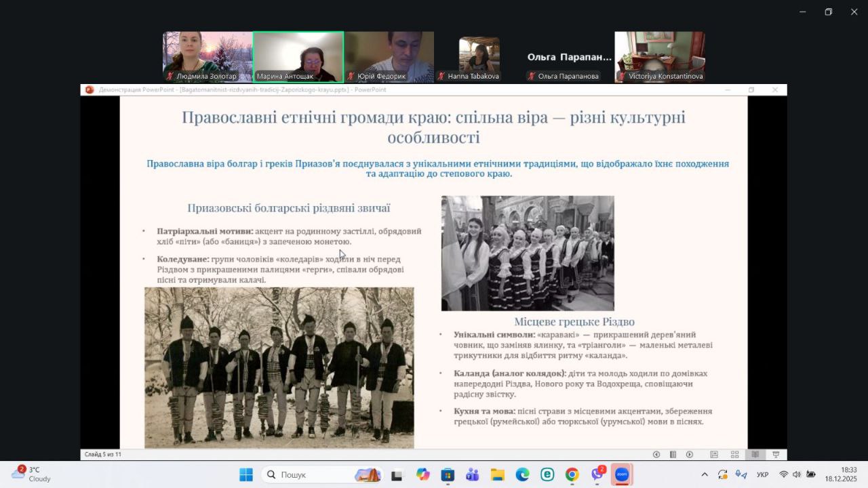Go to the previous slide in PowerPoint
This screenshot has height=488, width=868.
(x=656, y=454)
